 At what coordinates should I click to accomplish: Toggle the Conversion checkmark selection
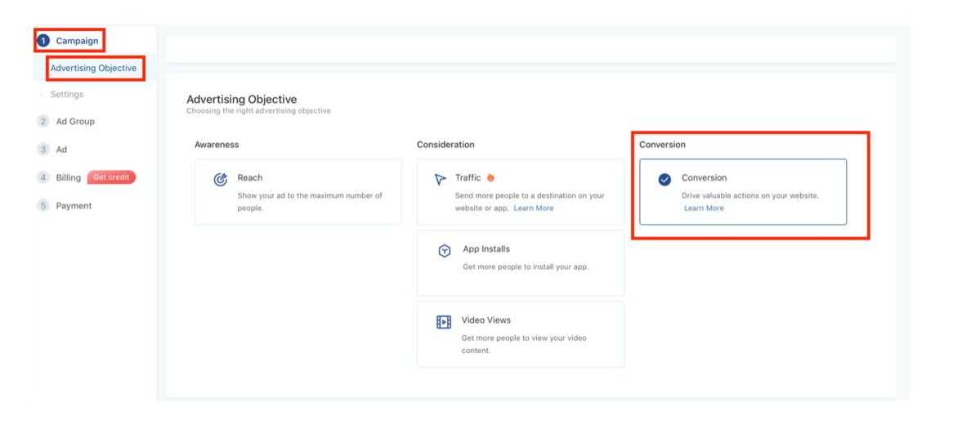point(665,180)
